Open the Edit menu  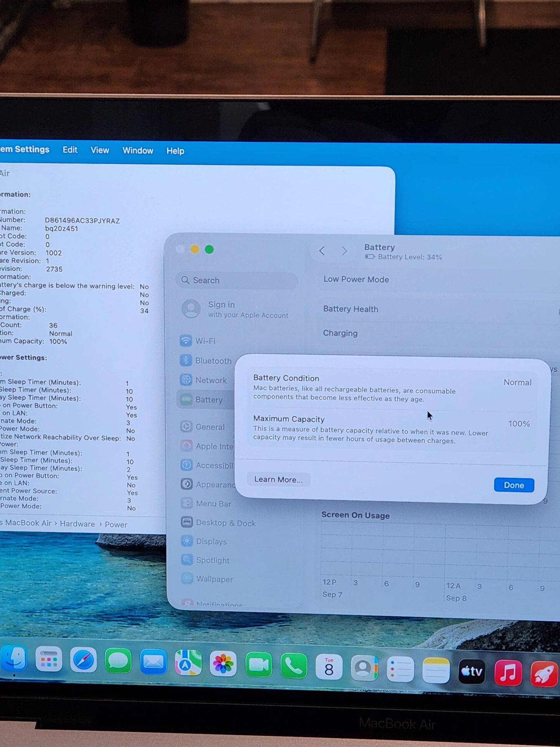[70, 150]
